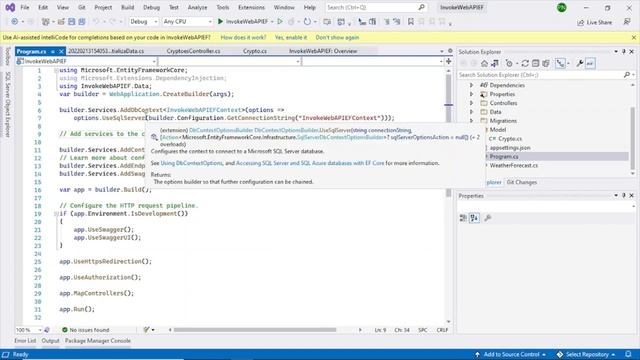This screenshot has height=360, width=640.
Task: Toggle Track Active Item view in Solution Explorer
Action: (560, 63)
